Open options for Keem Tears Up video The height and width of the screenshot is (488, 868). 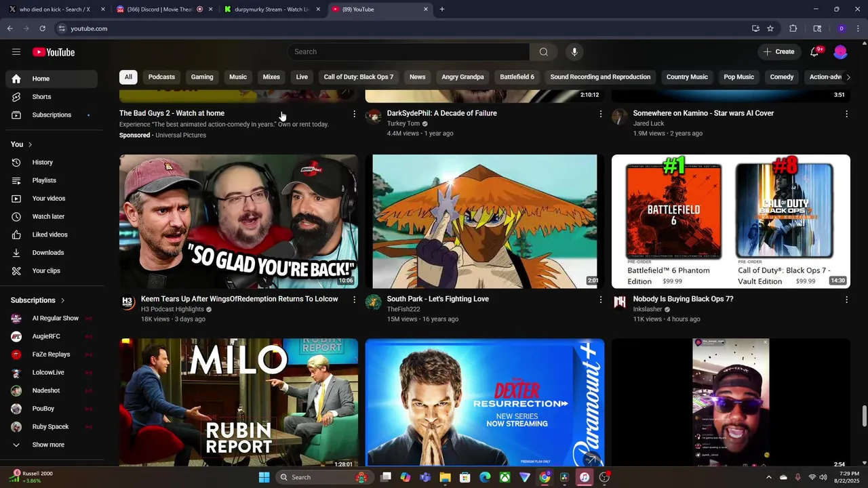coord(354,300)
